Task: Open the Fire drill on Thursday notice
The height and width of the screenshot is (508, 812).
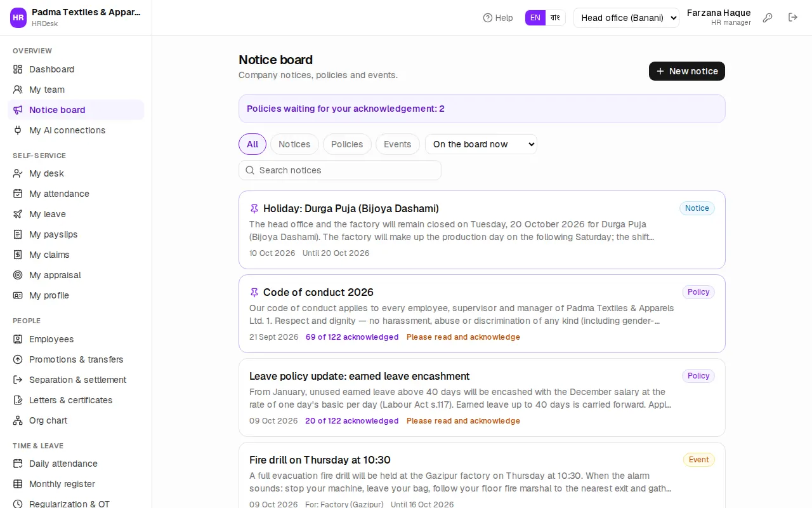Action: (482, 475)
